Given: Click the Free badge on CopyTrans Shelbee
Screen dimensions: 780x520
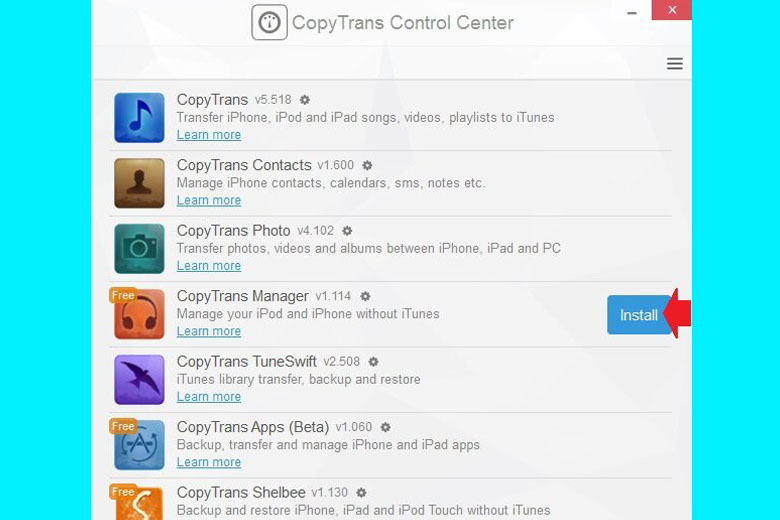Looking at the screenshot, I should (123, 492).
